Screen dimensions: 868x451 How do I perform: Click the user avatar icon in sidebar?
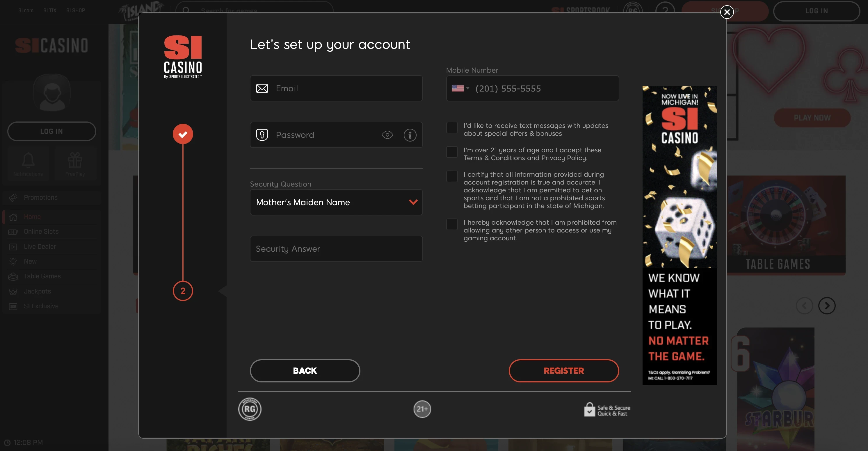51,93
